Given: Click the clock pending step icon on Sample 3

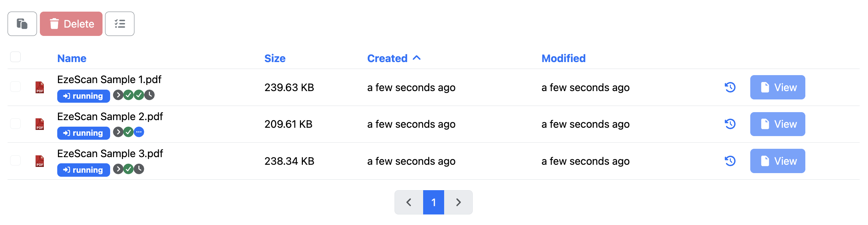Looking at the screenshot, I should [139, 169].
